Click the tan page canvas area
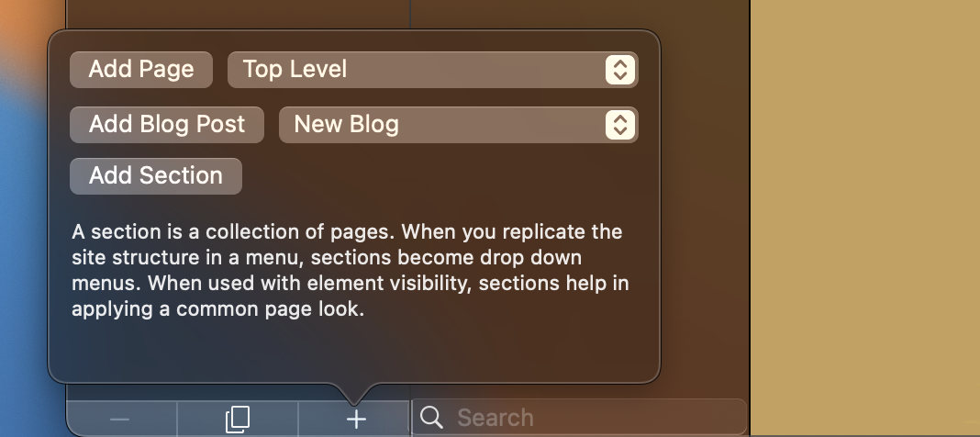This screenshot has width=980, height=437. point(865,218)
